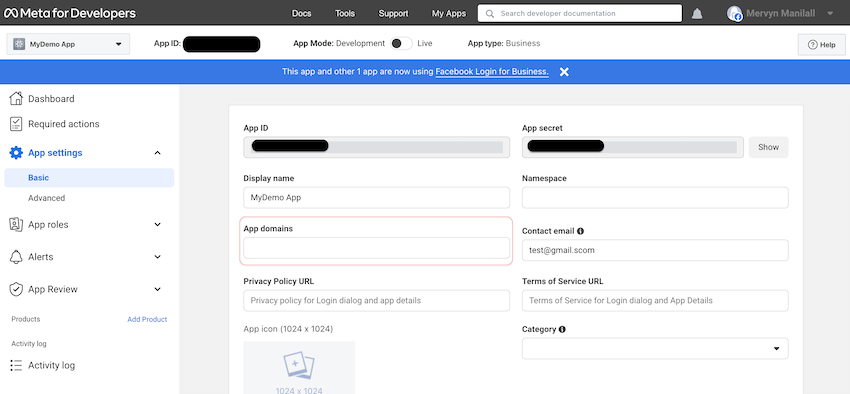Viewport: 850px width, 394px height.
Task: Click the App roles badge icon
Action: 16,224
